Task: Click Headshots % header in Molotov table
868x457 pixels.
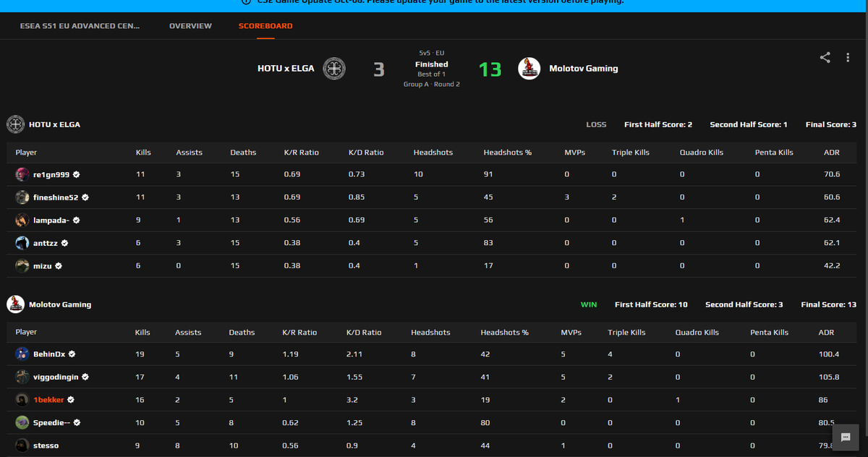Action: (504, 333)
